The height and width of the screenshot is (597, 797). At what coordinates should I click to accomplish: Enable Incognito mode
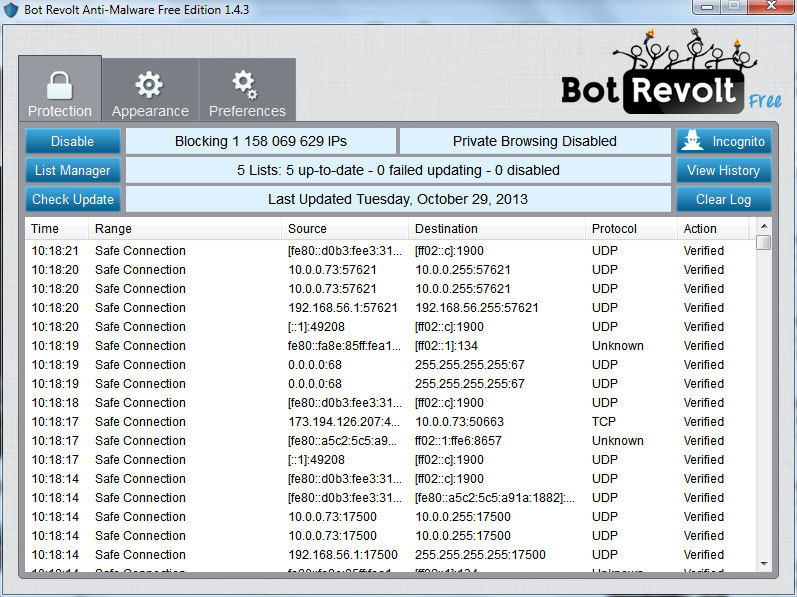click(724, 141)
